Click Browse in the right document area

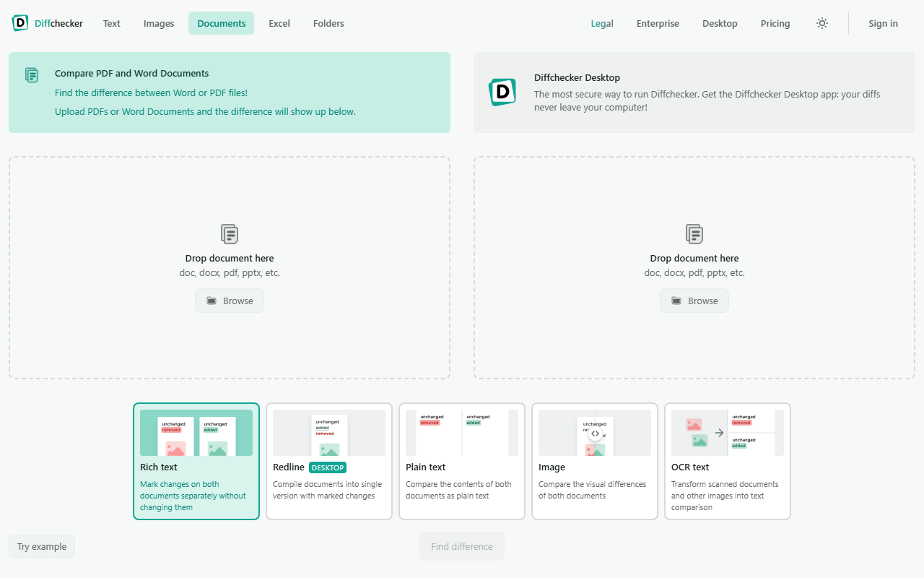694,301
